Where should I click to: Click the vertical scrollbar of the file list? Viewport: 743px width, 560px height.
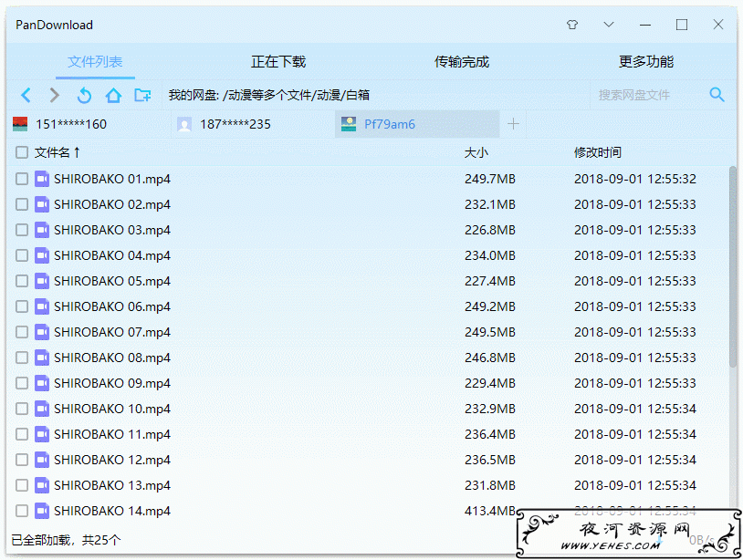click(x=733, y=266)
